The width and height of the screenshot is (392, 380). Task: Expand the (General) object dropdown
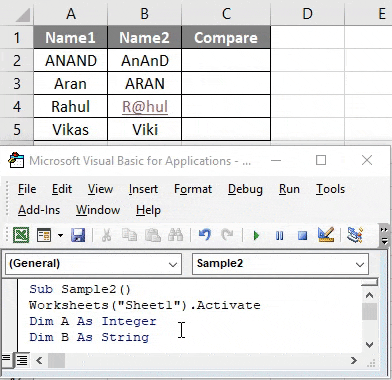(173, 264)
